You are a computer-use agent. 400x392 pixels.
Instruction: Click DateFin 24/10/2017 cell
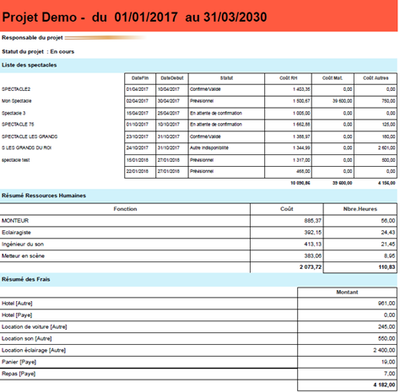point(140,148)
